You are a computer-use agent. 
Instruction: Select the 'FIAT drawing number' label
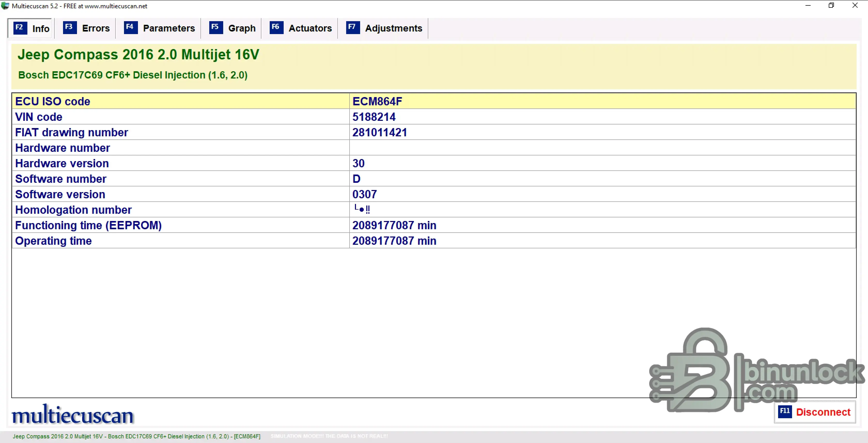pyautogui.click(x=72, y=132)
